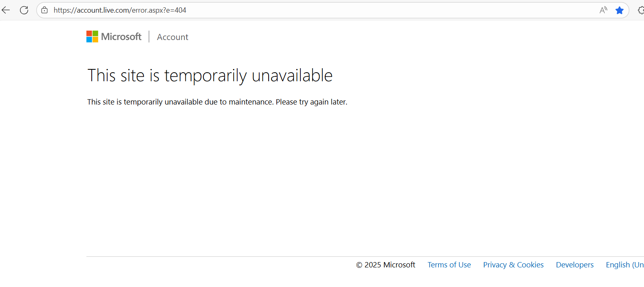This screenshot has height=287, width=644.
Task: Toggle the blue favorites star
Action: coord(620,10)
